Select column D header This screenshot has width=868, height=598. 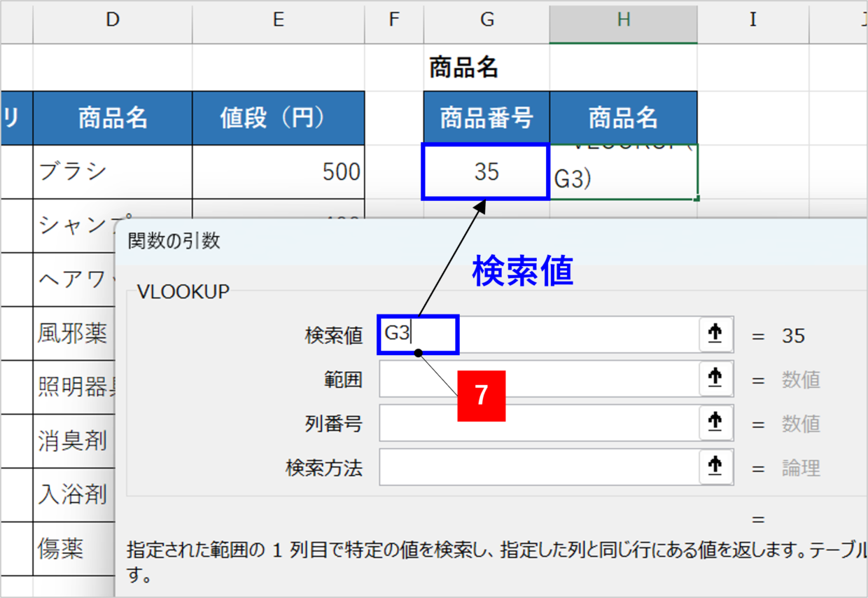click(x=112, y=20)
